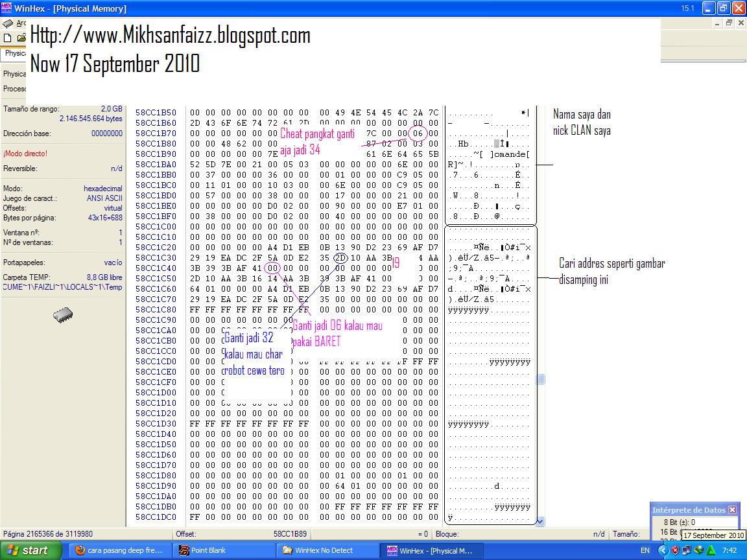Viewport: 747px width, 560px height.
Task: Click the red security shield tray icon
Action: point(674,550)
